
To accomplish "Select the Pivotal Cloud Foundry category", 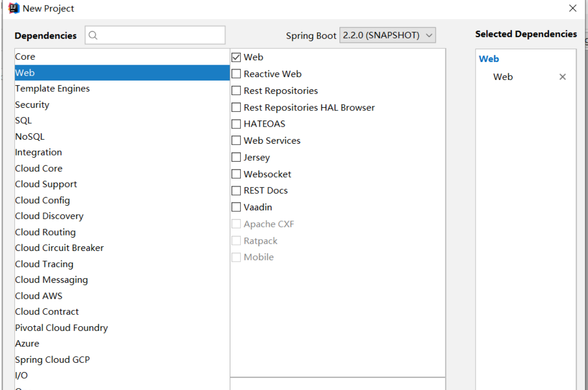I will [x=122, y=327].
